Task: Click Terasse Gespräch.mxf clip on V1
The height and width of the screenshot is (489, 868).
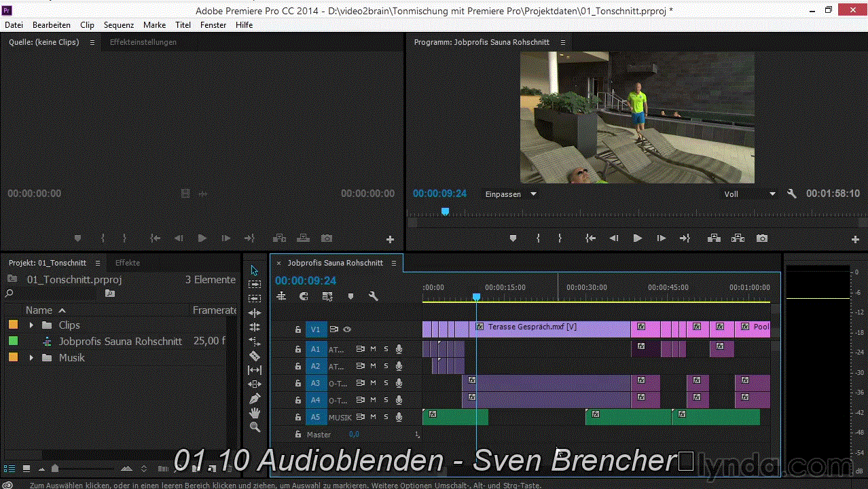Action: point(550,329)
